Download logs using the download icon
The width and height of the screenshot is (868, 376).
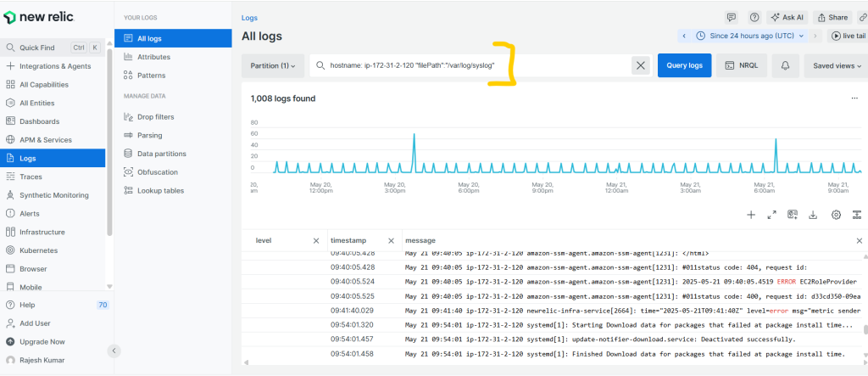(x=813, y=216)
